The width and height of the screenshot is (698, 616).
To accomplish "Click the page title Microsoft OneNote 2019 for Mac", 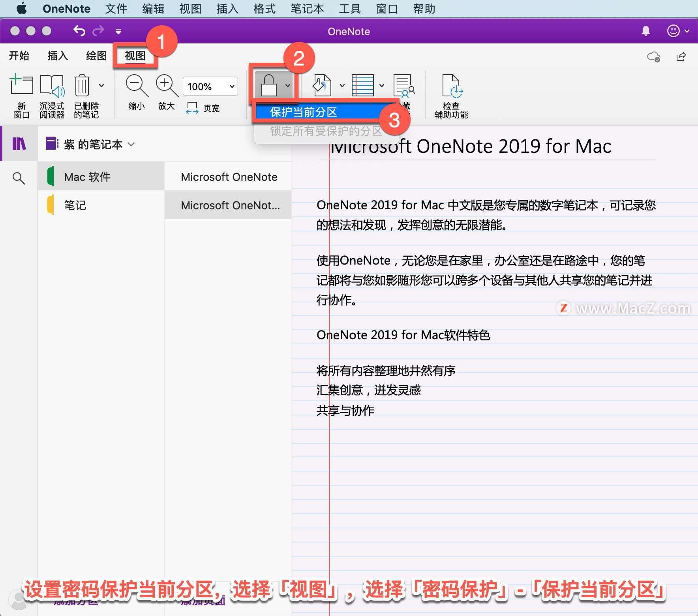I will [471, 146].
